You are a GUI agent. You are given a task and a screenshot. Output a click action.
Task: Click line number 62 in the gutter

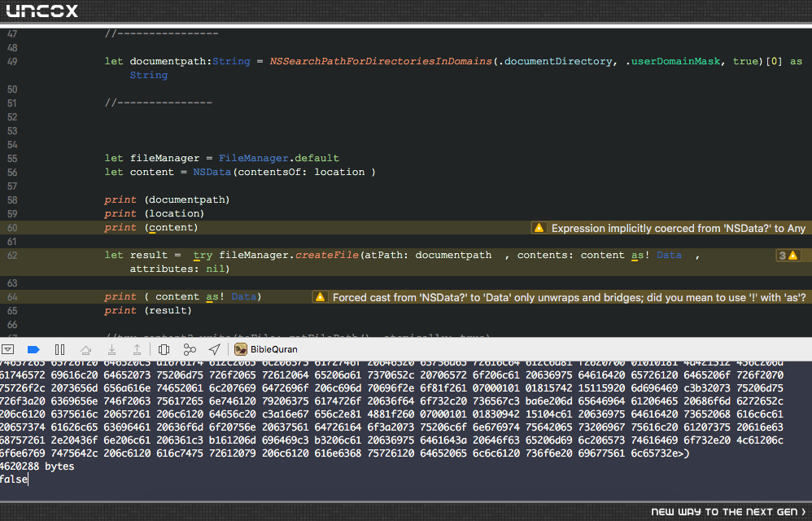[x=12, y=256]
